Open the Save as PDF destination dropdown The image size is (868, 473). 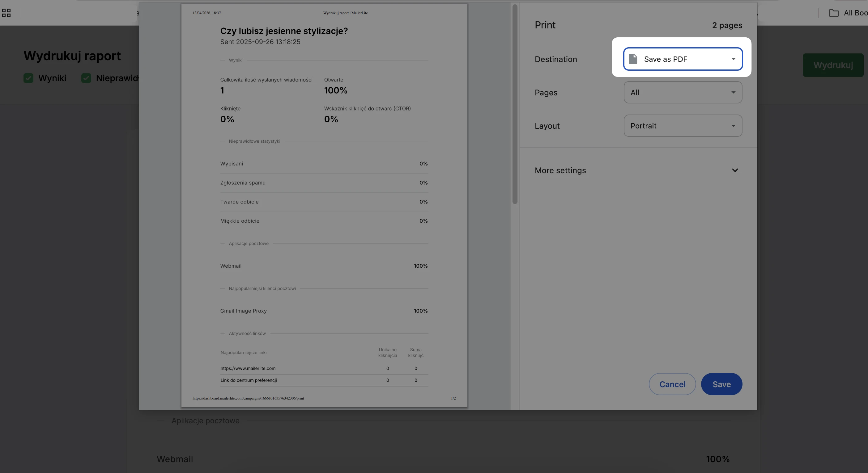click(x=683, y=59)
